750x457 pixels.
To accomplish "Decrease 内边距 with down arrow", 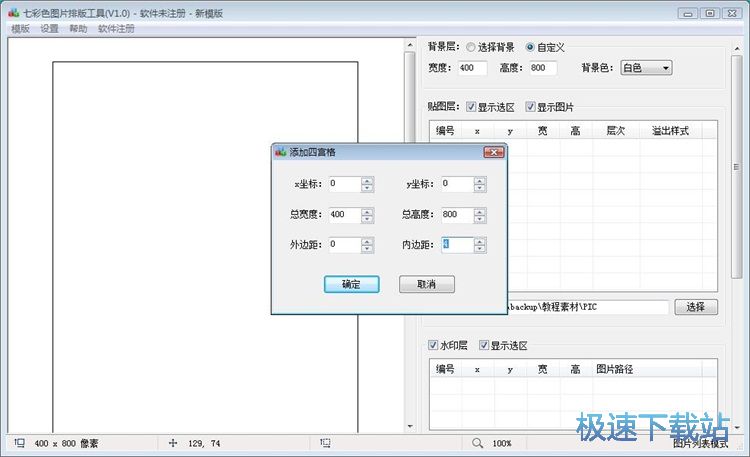I will pos(480,249).
